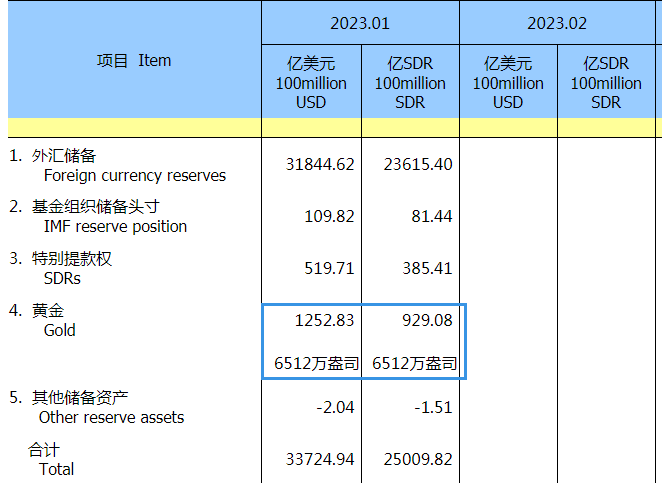Select the 项目 Item header cell
The width and height of the screenshot is (662, 483).
click(134, 60)
